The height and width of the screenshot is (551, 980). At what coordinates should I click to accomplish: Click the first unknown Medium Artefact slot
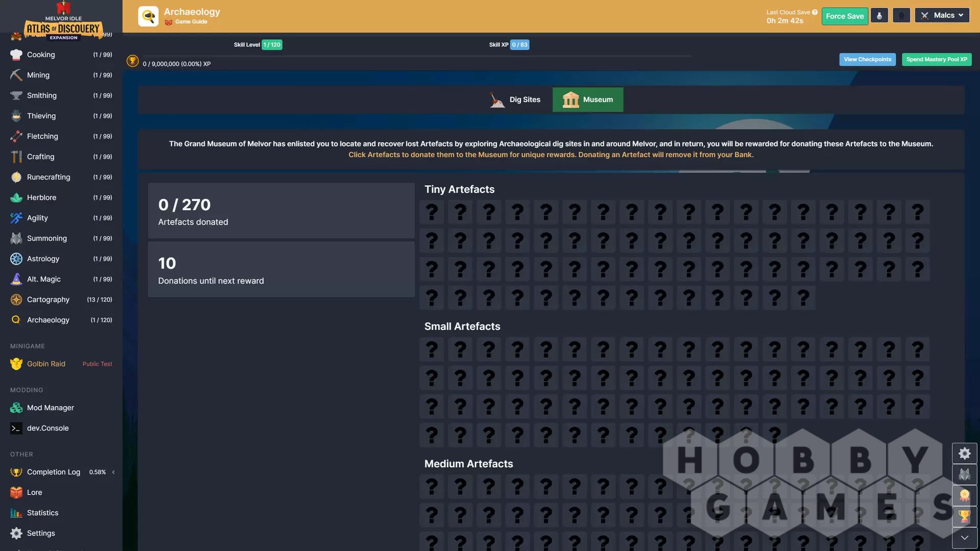tap(432, 486)
